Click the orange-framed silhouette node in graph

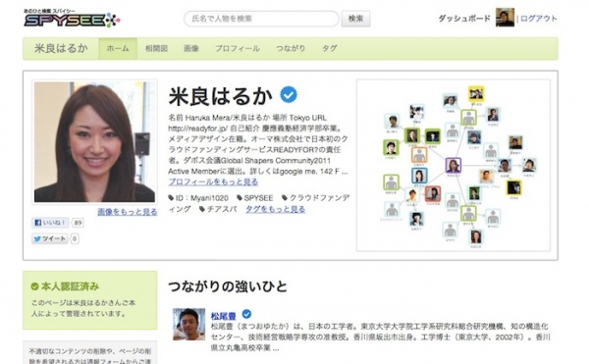coord(419,154)
